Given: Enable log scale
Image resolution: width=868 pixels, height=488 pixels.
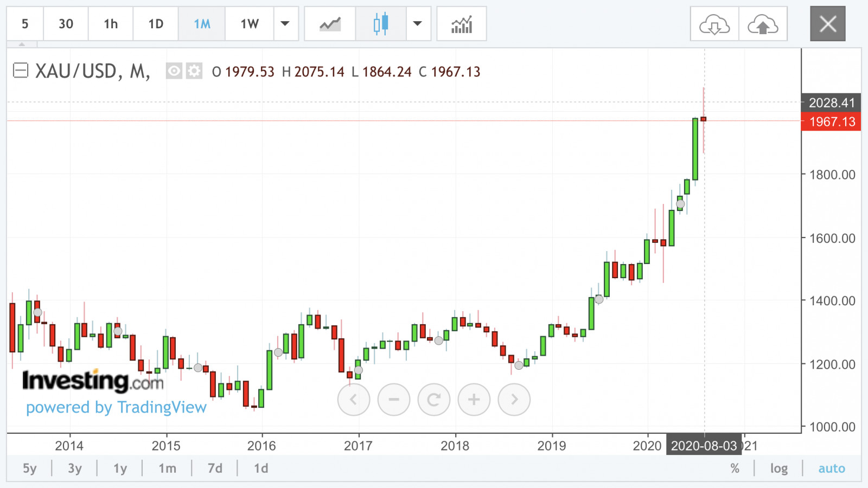Looking at the screenshot, I should (778, 468).
